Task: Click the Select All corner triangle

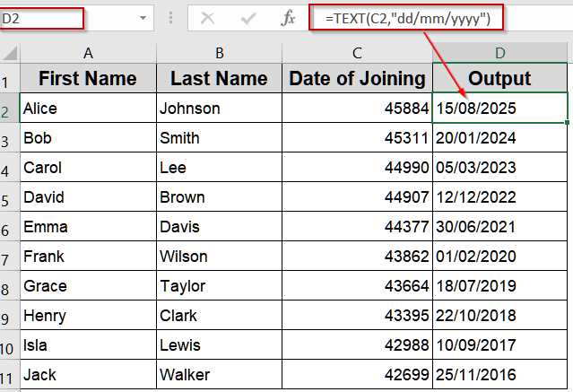Action: pos(10,53)
